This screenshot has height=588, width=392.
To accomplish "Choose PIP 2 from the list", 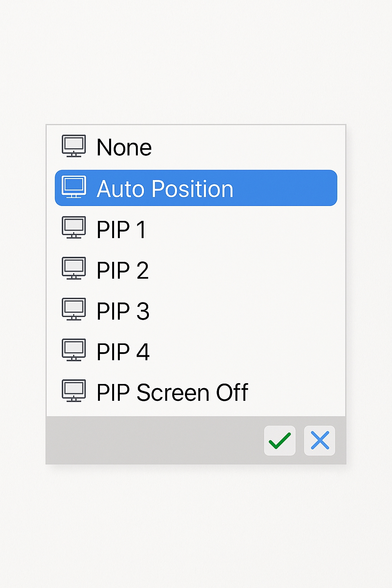I will click(x=122, y=270).
